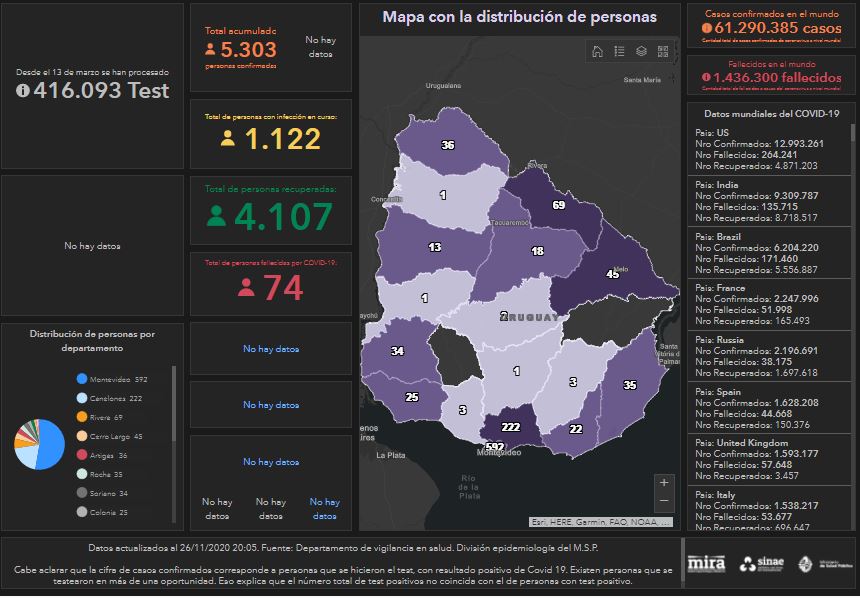The height and width of the screenshot is (598, 860).
Task: Toggle Rivera 69 legend entry
Action: click(x=106, y=417)
